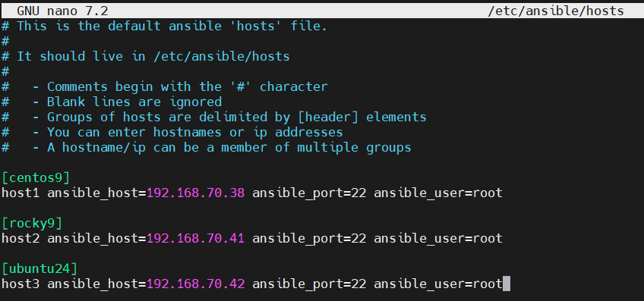Click the 'host3' alias text
This screenshot has height=301, width=644.
(x=21, y=284)
